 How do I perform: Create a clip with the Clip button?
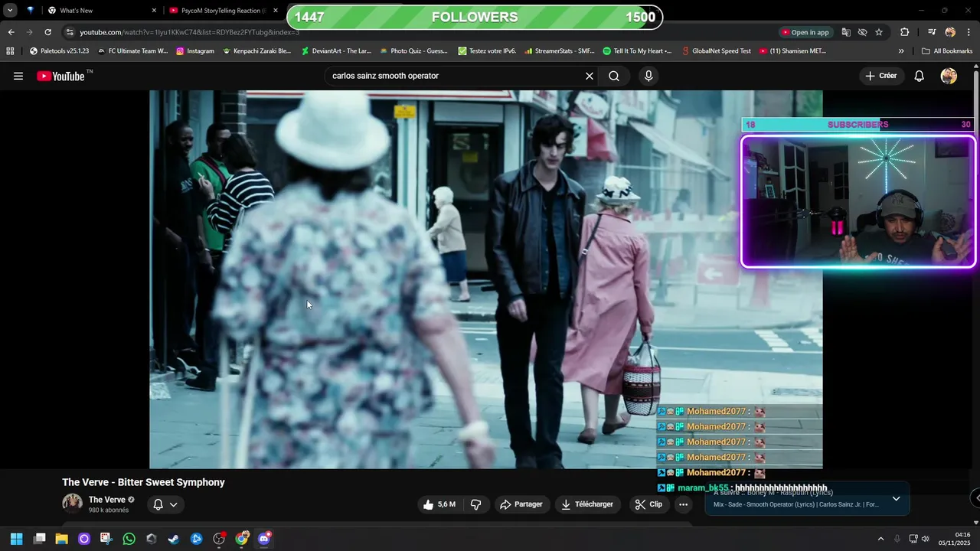coord(648,504)
